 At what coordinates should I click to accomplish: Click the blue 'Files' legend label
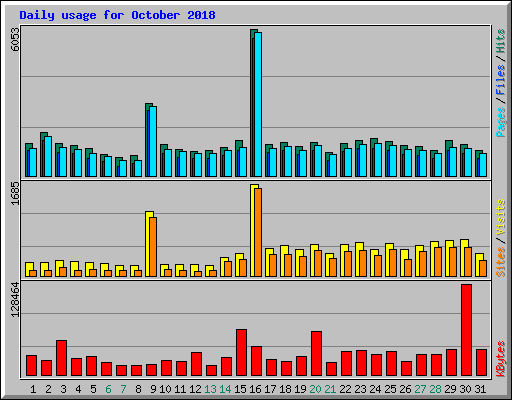point(501,80)
